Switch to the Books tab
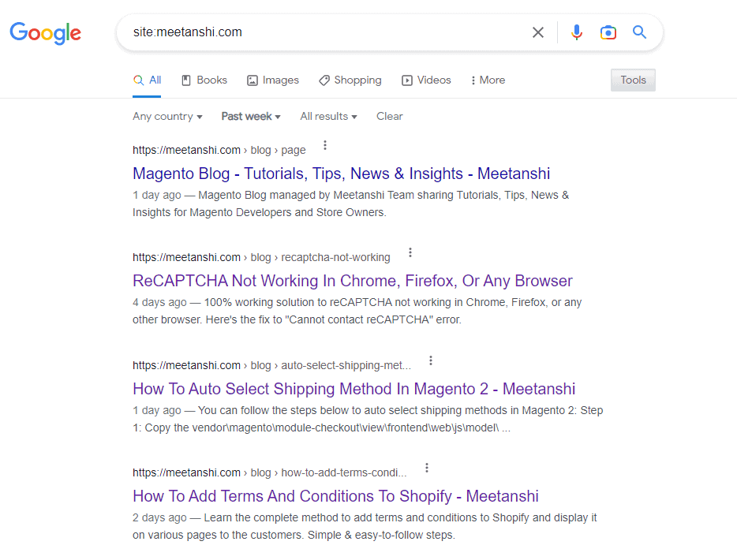737x560 pixels. pos(204,80)
